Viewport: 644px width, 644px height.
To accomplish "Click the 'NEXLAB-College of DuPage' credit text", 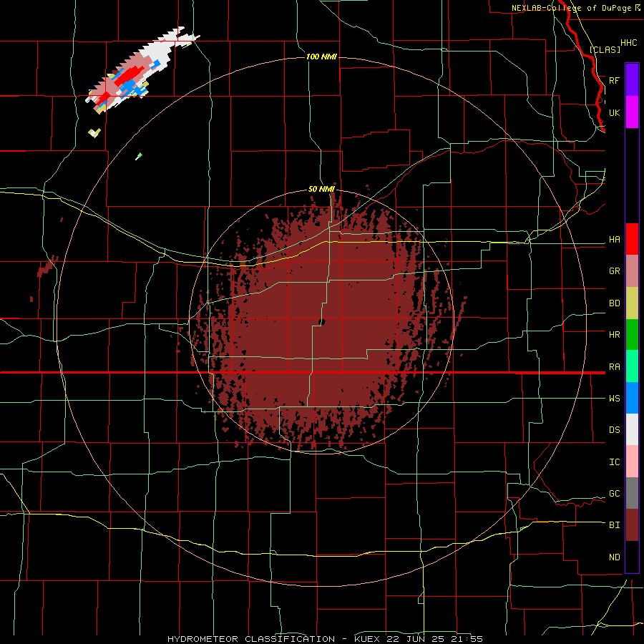I will pyautogui.click(x=571, y=8).
